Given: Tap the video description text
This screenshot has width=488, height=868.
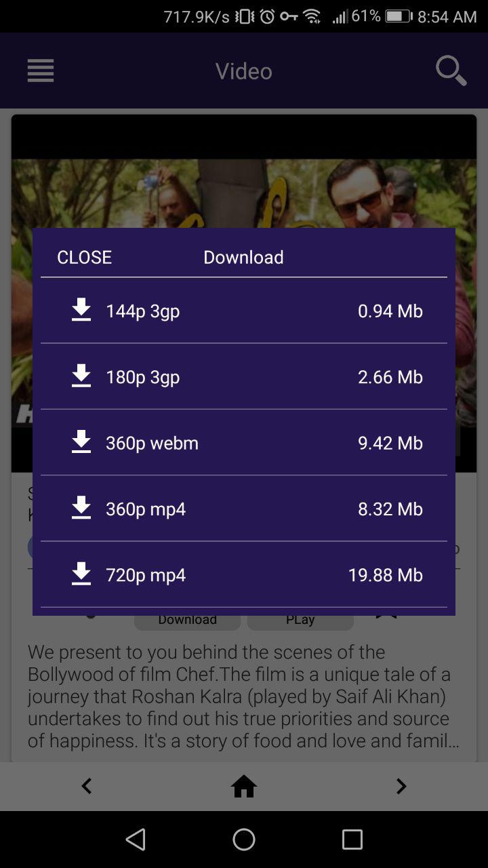Looking at the screenshot, I should (x=243, y=696).
